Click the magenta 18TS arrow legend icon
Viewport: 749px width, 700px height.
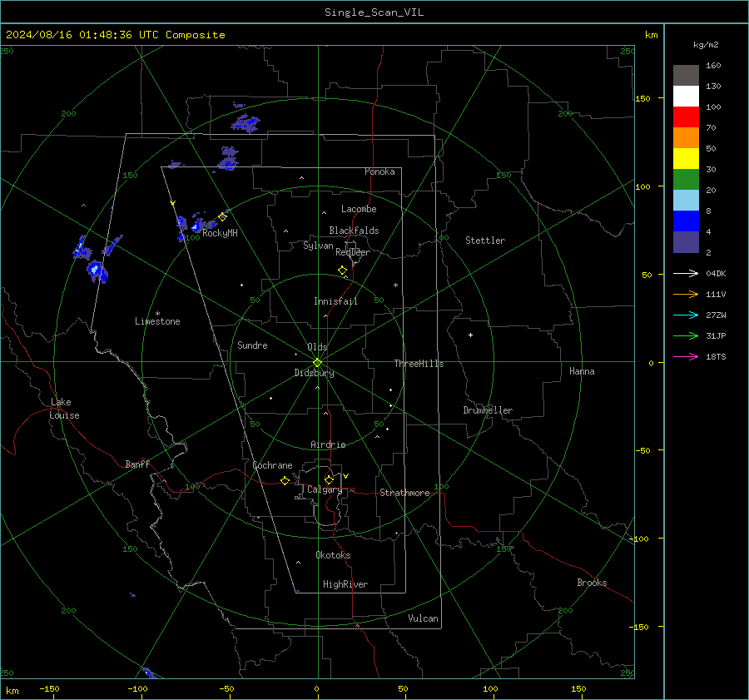686,356
